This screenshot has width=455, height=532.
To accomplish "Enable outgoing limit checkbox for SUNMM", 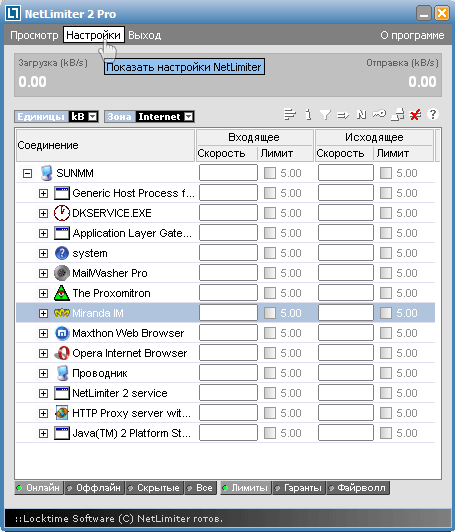I will pos(386,173).
